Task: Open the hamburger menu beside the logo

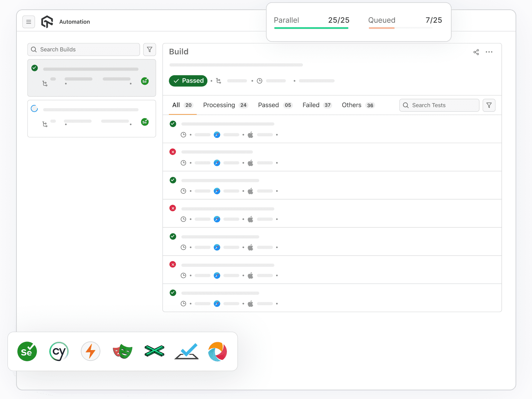Action: 29,22
